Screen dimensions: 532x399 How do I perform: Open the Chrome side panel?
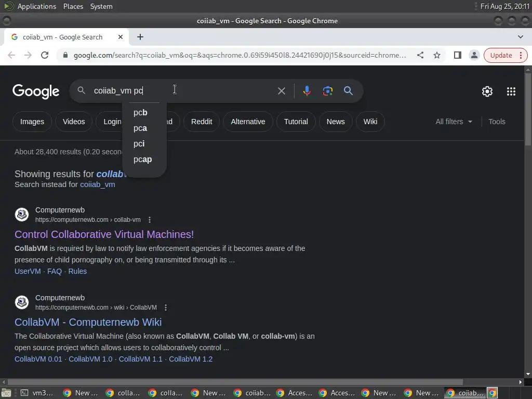pos(457,55)
